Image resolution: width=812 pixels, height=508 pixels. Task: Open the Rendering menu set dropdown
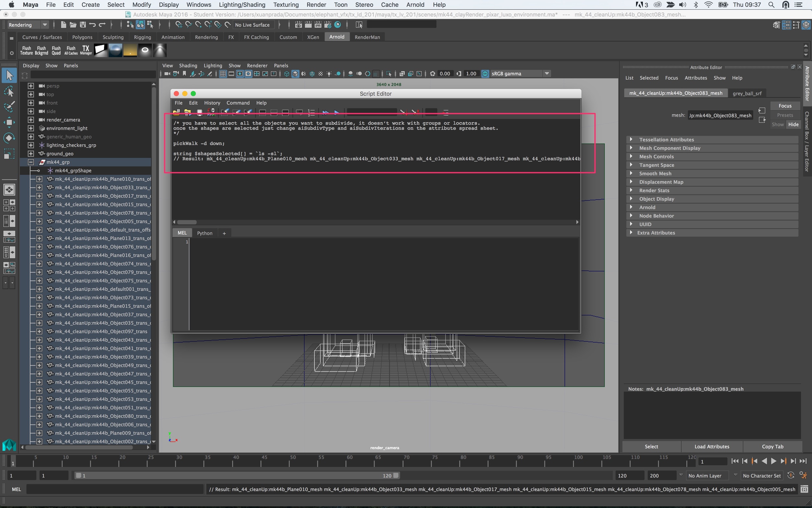pyautogui.click(x=28, y=24)
